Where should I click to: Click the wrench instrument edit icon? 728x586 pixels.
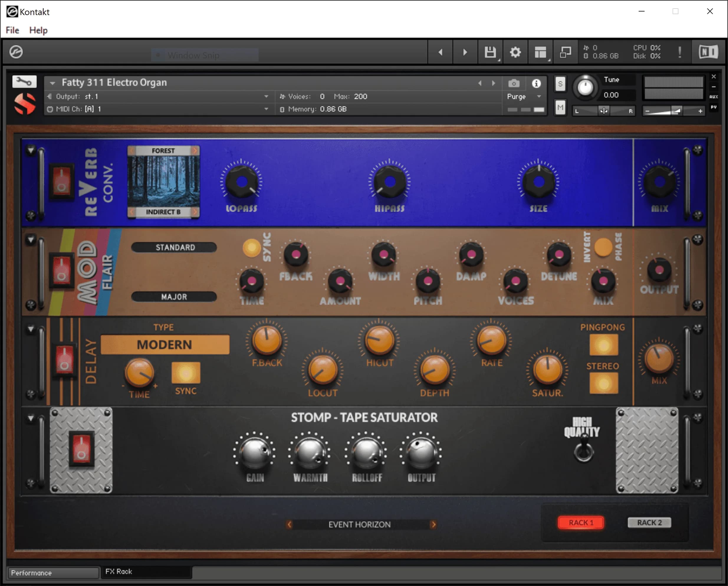[24, 81]
